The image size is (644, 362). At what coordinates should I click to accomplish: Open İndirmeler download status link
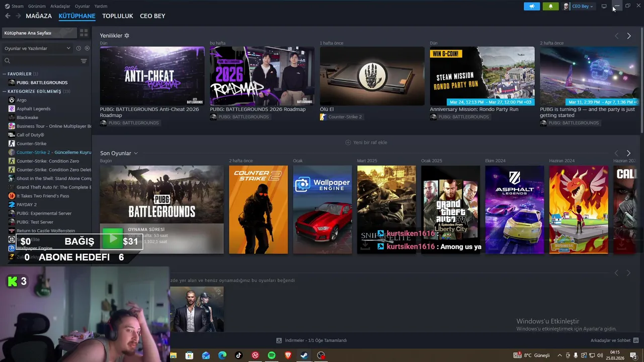(x=311, y=340)
